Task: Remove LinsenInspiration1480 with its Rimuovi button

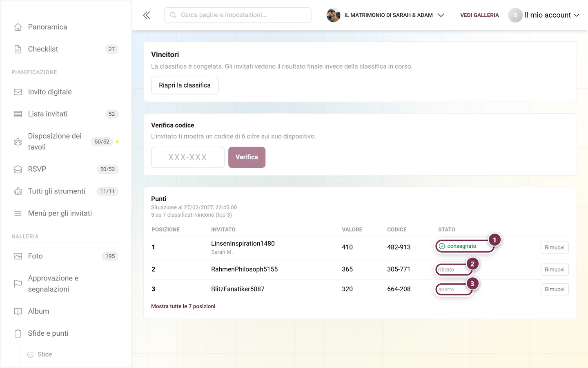Action: (555, 247)
